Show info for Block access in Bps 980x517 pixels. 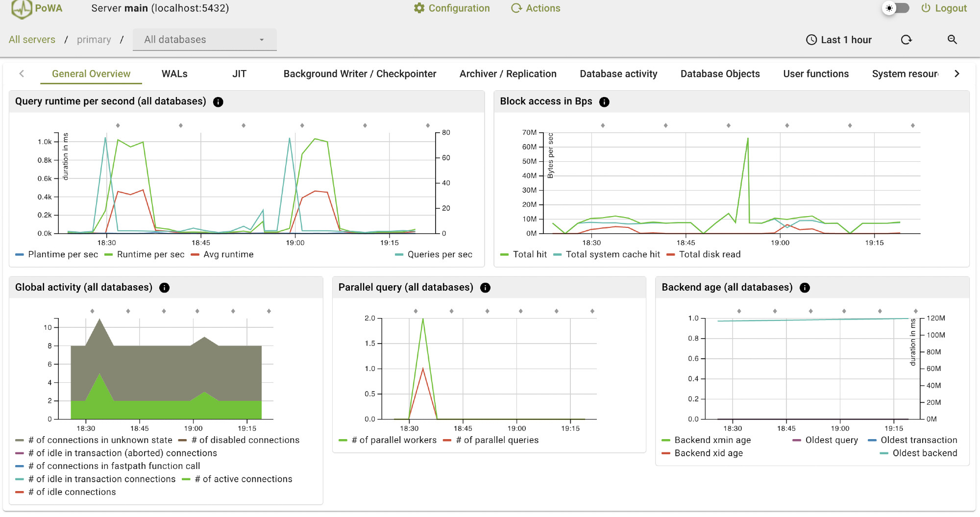[x=604, y=102]
